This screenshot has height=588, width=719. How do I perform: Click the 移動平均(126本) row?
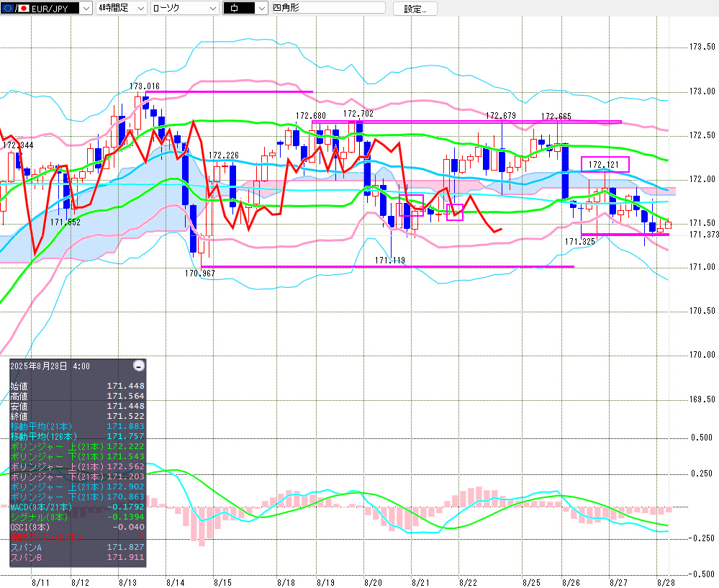click(x=77, y=437)
